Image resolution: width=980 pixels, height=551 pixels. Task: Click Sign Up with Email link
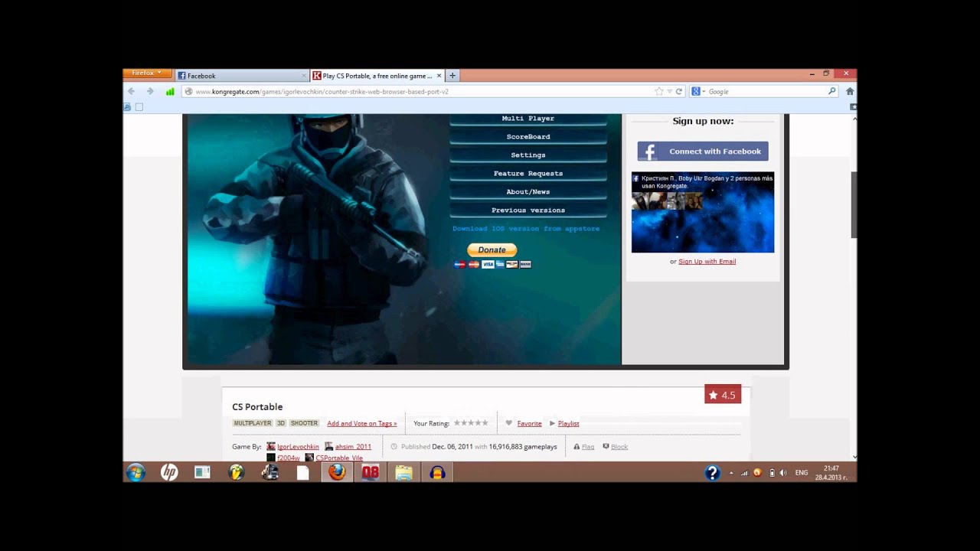[x=707, y=262]
